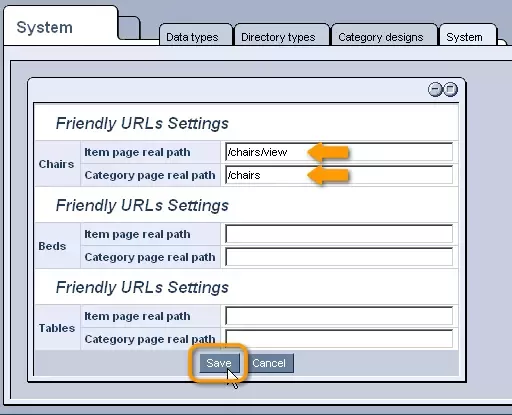Click the Beds category page real path field
This screenshot has width=512, height=415.
point(339,257)
